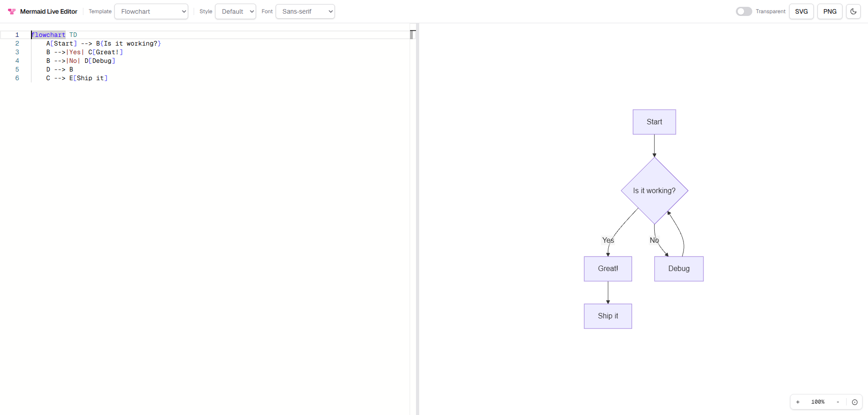
Task: Click the '|No|' label in code line 4
Action: coord(73,61)
